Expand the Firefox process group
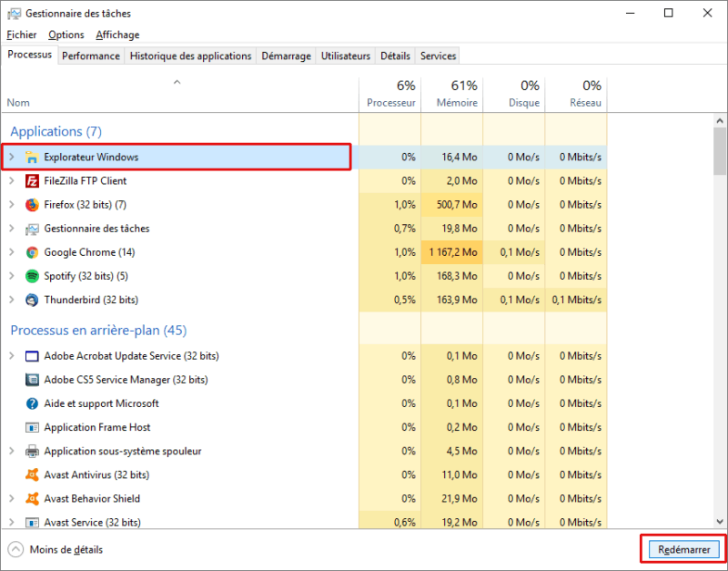Screen dimensions: 728x571 [x=12, y=205]
